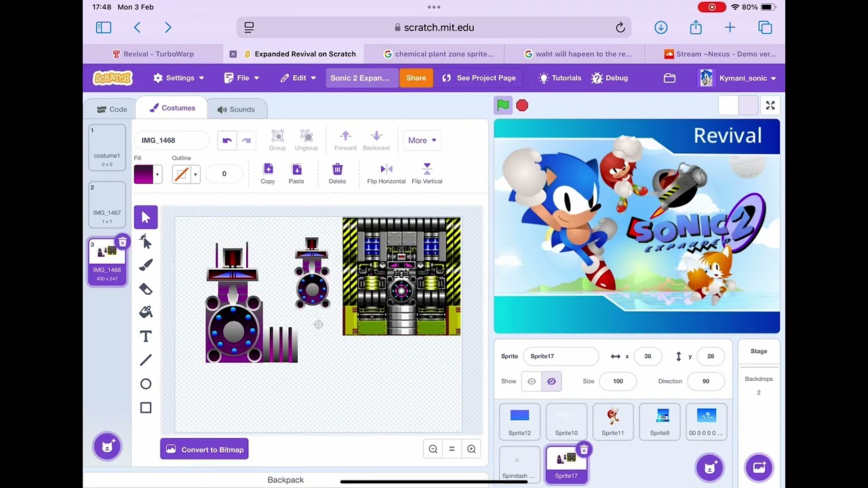Select the Eraser tool
Screen dimensions: 868x488
(x=146, y=289)
